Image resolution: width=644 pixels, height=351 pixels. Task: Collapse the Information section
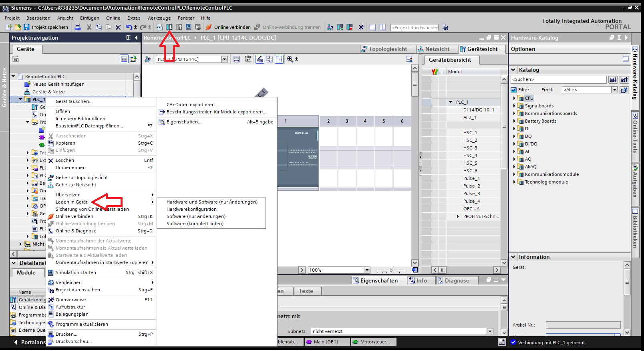point(513,257)
